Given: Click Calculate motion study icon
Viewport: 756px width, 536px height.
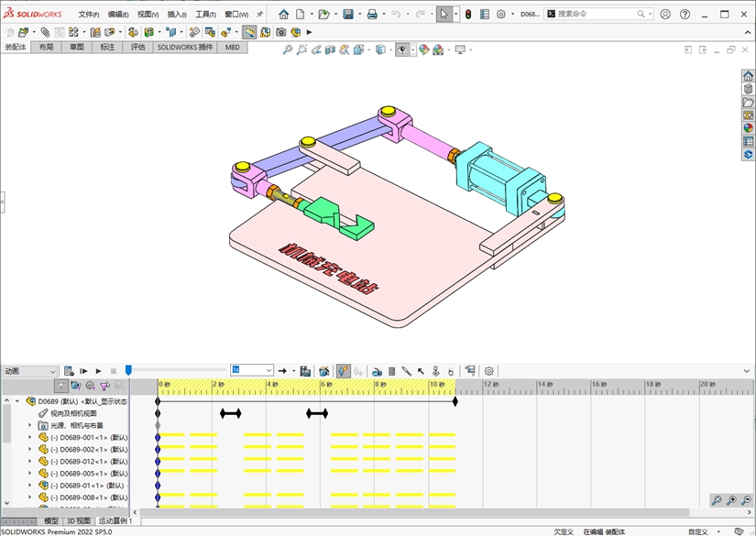Looking at the screenshot, I should (x=69, y=371).
